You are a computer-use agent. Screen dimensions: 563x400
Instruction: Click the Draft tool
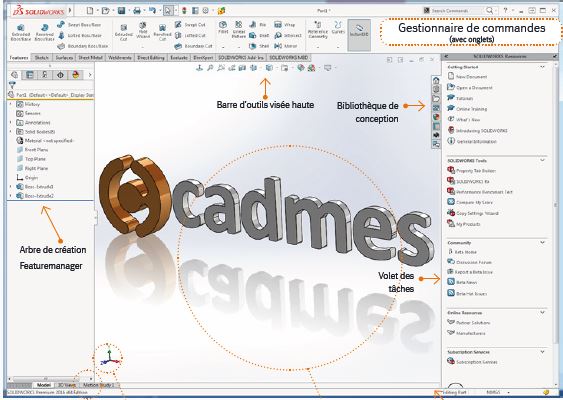[x=259, y=36]
